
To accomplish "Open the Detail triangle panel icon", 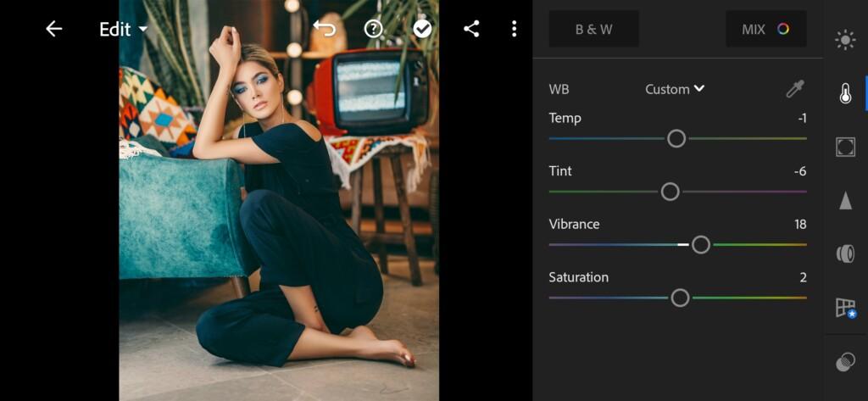I will click(845, 200).
